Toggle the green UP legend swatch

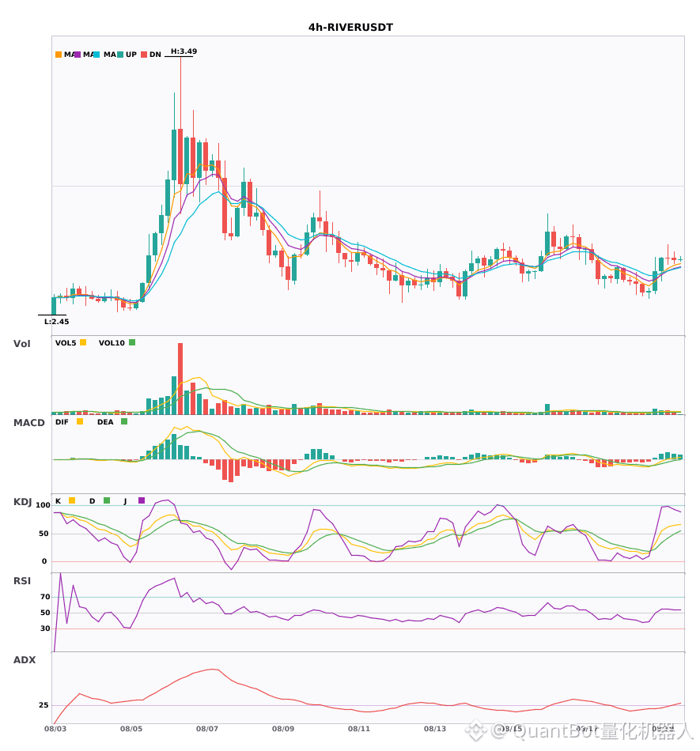(120, 55)
